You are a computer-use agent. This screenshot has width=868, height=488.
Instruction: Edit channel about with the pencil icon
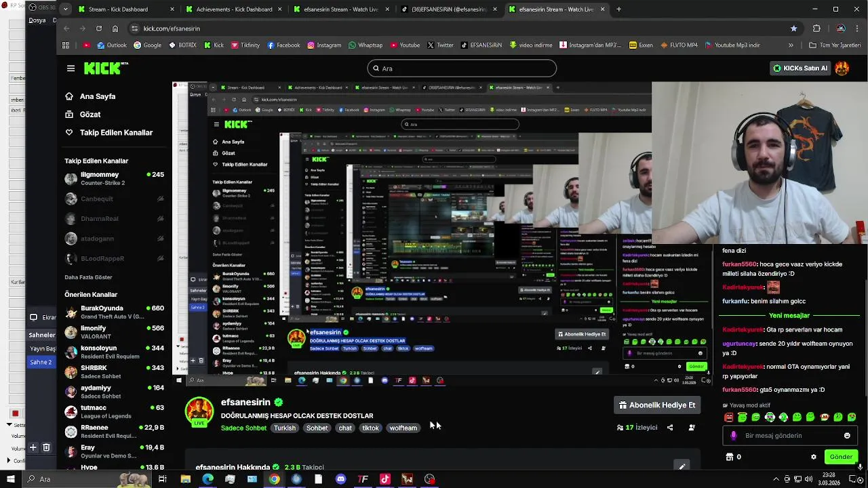682,466
